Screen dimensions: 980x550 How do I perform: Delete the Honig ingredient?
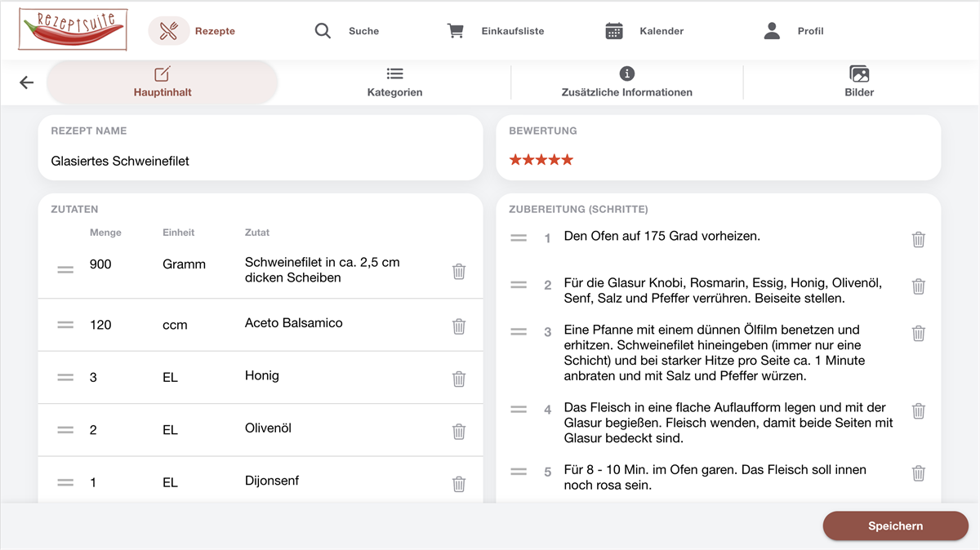pos(459,379)
